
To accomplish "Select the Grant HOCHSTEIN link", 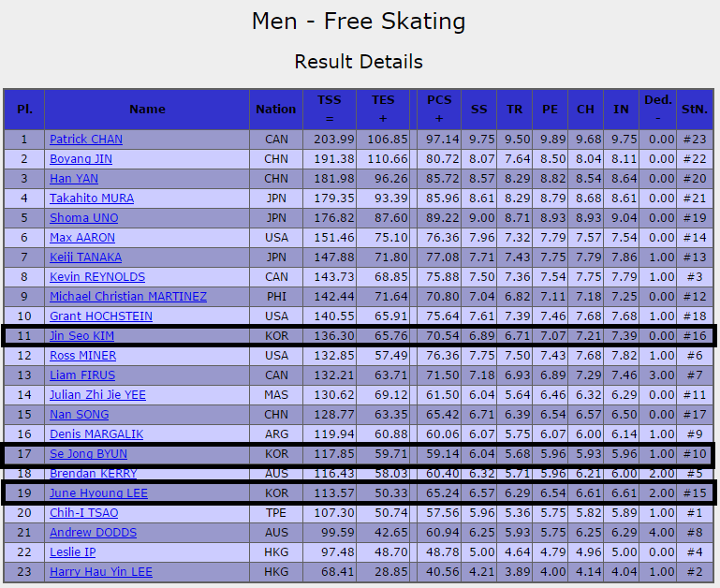I will (x=101, y=316).
